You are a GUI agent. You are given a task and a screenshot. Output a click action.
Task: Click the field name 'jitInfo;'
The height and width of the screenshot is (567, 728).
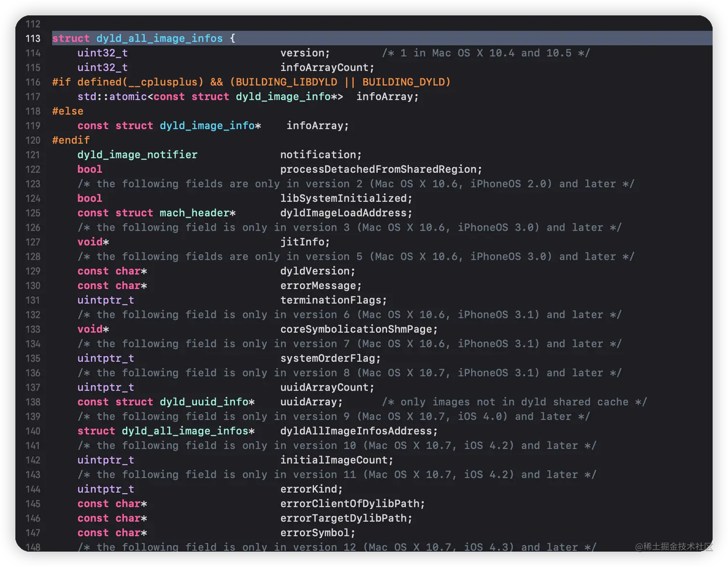coord(305,242)
